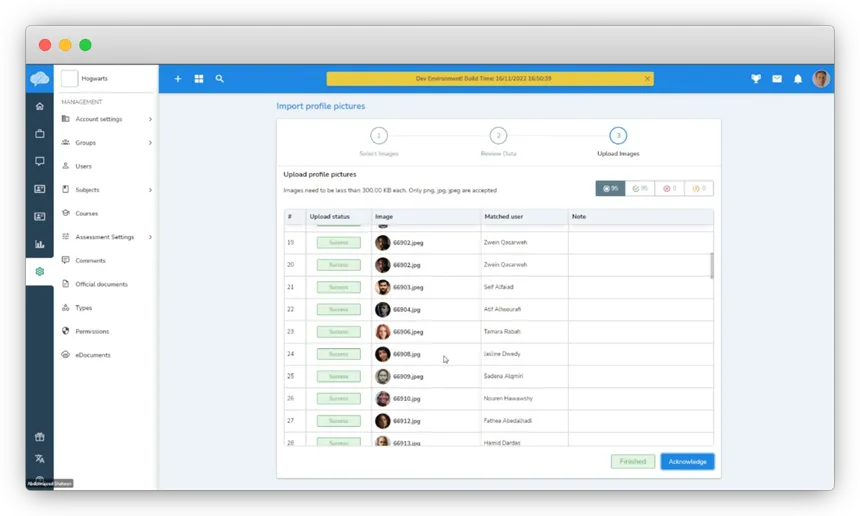The height and width of the screenshot is (516, 860).
Task: Open the home icon in left rail
Action: 39,106
